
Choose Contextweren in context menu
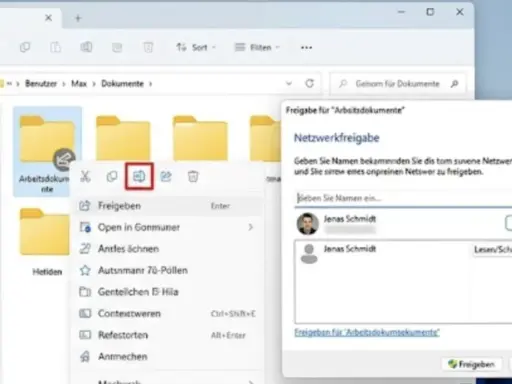coord(167,314)
